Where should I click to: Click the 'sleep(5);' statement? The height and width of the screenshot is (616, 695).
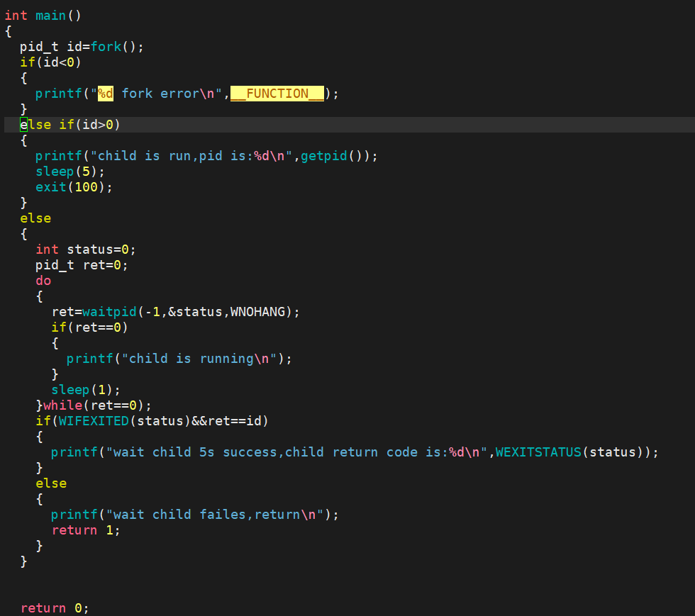pyautogui.click(x=70, y=172)
